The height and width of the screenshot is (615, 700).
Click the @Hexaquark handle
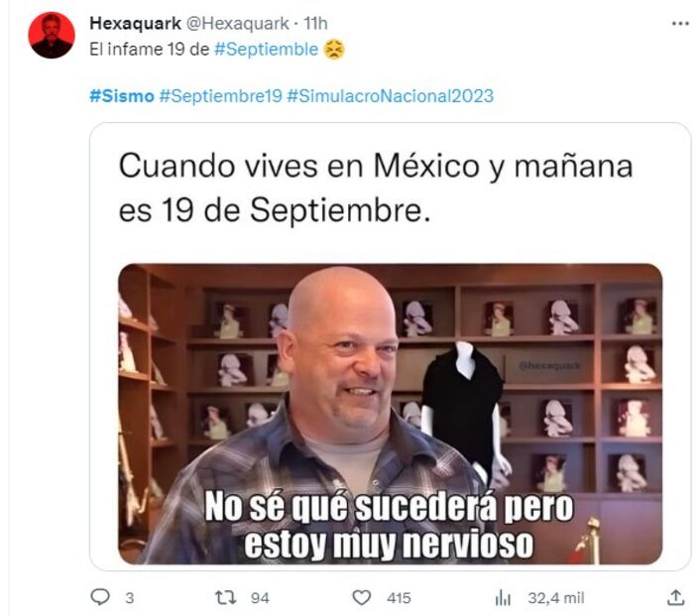click(x=237, y=23)
